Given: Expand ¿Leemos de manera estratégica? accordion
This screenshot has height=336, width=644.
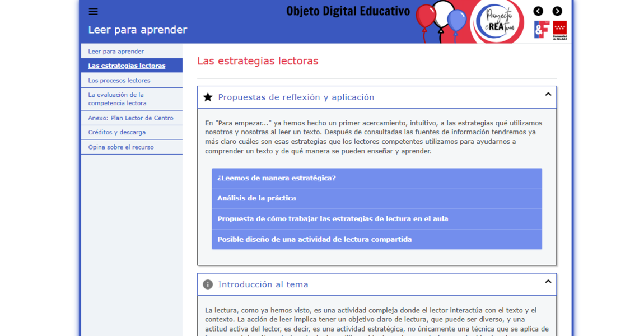Looking at the screenshot, I should click(376, 178).
